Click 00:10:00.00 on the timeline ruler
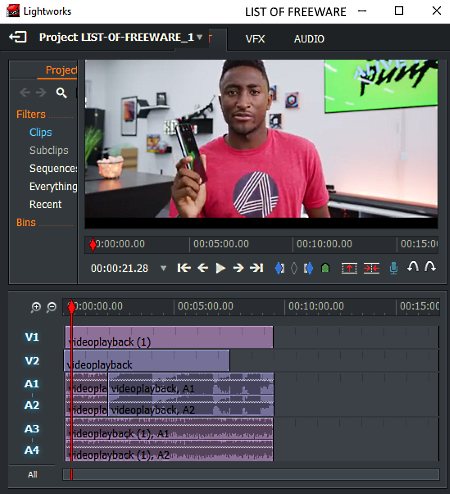 (316, 306)
